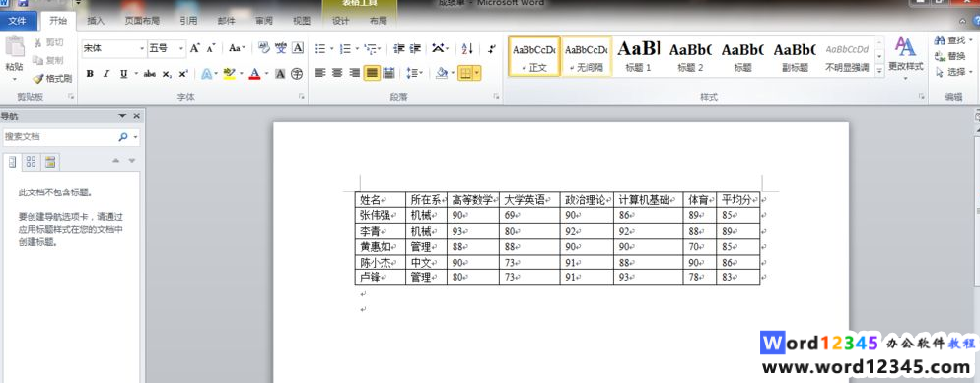The width and height of the screenshot is (980, 383).
Task: Click the red font color button
Action: (254, 74)
